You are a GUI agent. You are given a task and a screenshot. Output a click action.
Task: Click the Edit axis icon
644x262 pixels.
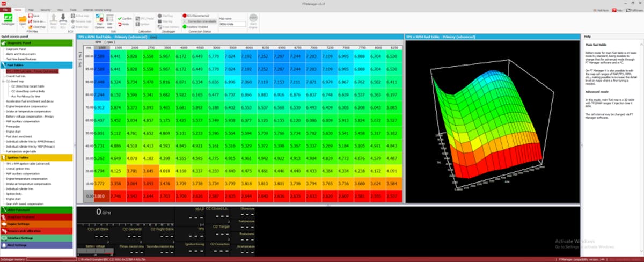[x=110, y=21]
